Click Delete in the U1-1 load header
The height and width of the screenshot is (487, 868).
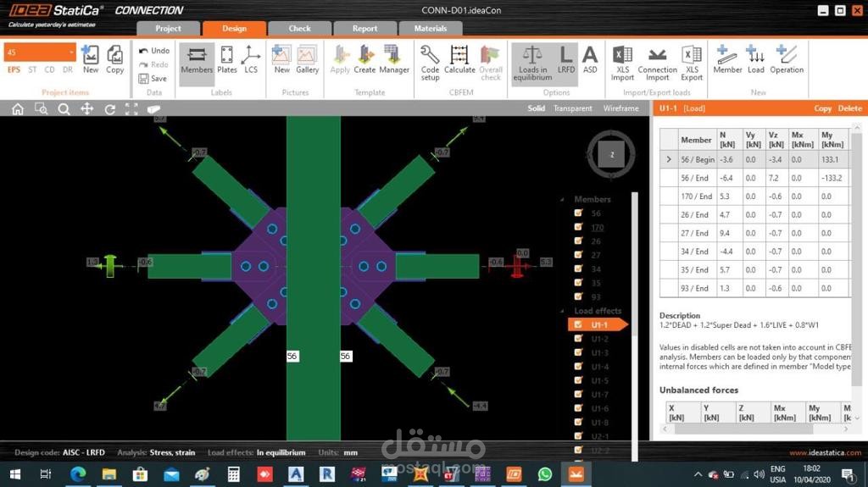click(849, 108)
